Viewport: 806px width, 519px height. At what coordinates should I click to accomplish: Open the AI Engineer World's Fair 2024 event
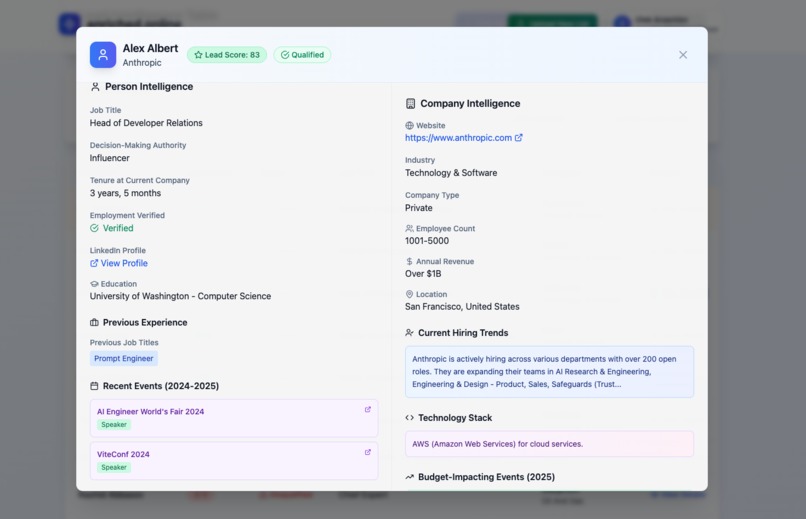tap(151, 412)
